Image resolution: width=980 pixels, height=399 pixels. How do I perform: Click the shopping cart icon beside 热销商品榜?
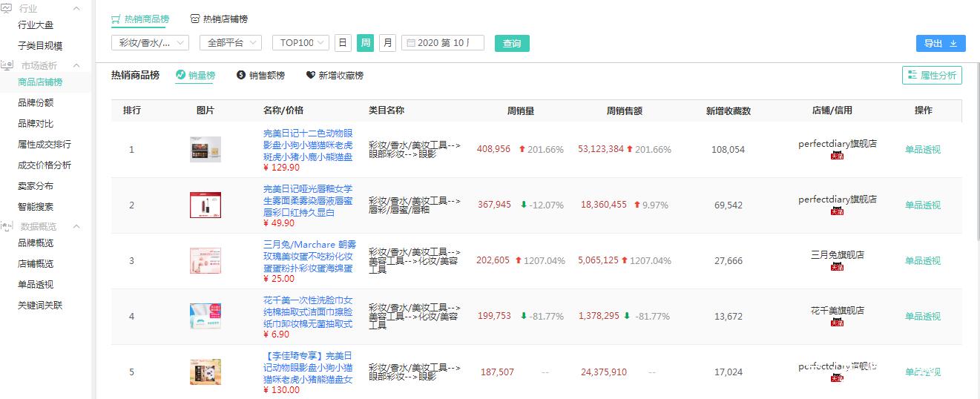(x=116, y=19)
